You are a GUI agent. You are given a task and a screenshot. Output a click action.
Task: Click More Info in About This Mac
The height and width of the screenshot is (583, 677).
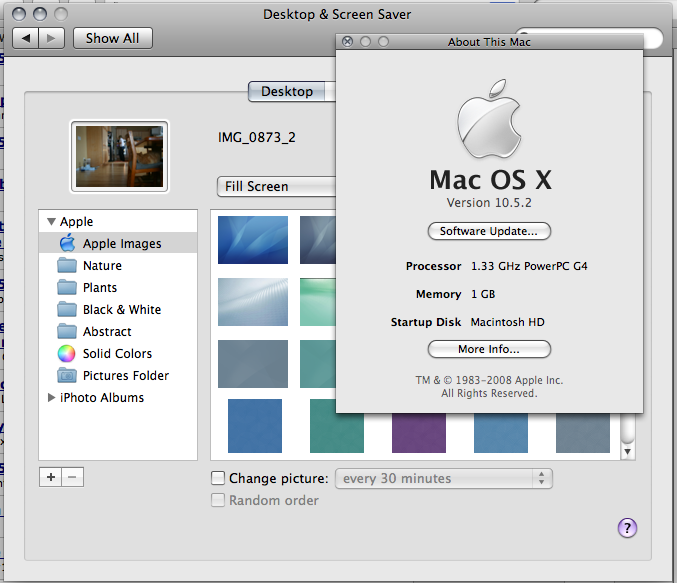click(x=489, y=349)
